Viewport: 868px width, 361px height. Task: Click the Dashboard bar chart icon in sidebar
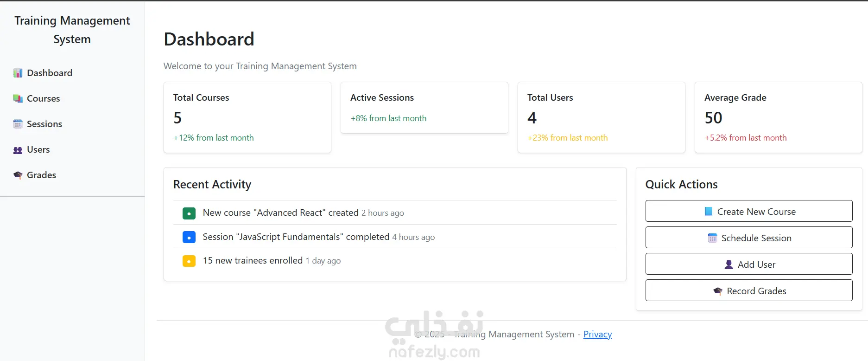(18, 73)
